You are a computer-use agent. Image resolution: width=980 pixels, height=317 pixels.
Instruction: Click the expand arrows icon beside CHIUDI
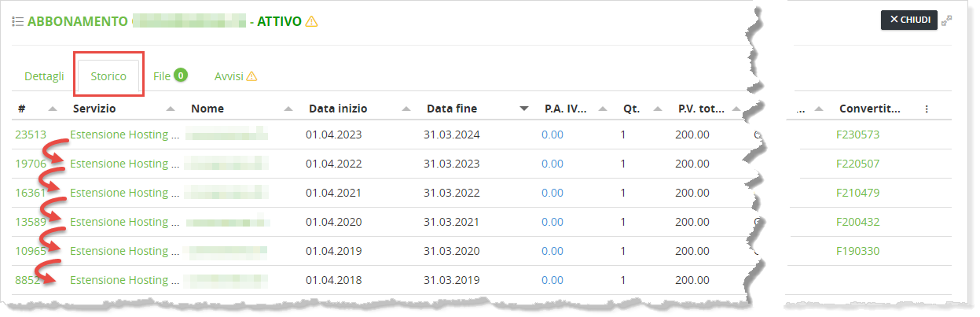pos(947,20)
